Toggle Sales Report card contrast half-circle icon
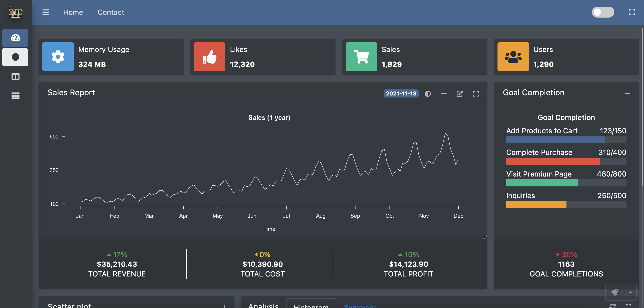This screenshot has height=308, width=644. coord(428,94)
